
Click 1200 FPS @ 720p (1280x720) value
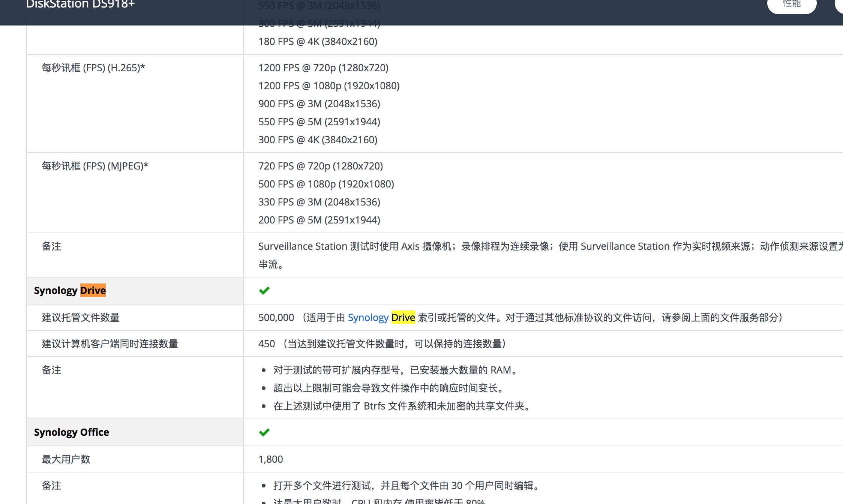coord(323,68)
